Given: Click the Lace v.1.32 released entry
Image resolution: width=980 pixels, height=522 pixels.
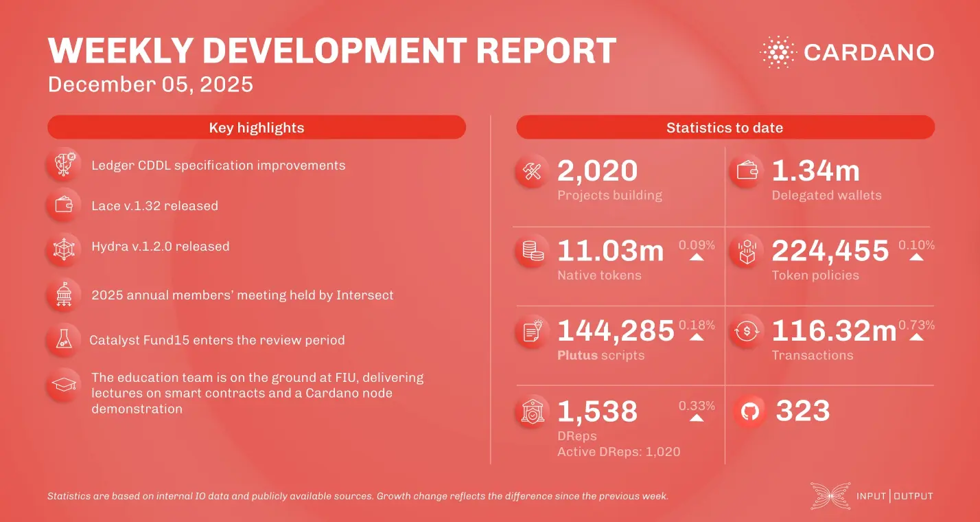Looking at the screenshot, I should pyautogui.click(x=154, y=205).
